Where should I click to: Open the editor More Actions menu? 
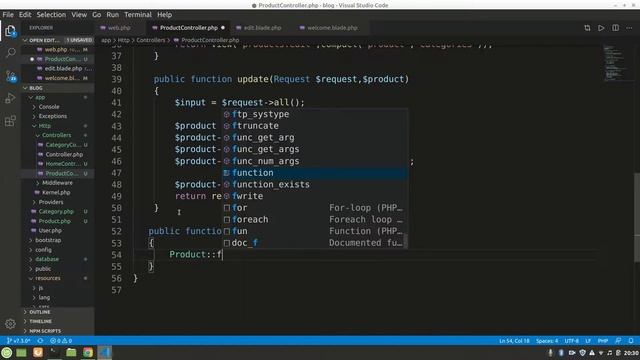pyautogui.click(x=629, y=28)
